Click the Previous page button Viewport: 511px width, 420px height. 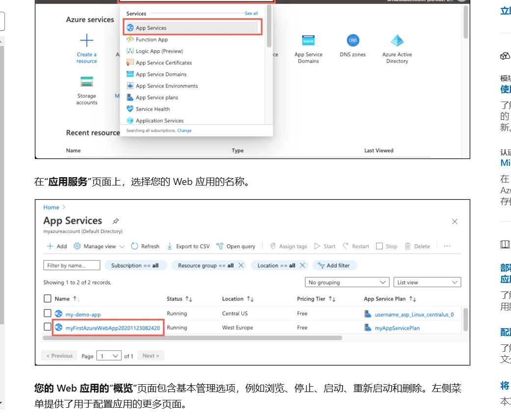[59, 356]
